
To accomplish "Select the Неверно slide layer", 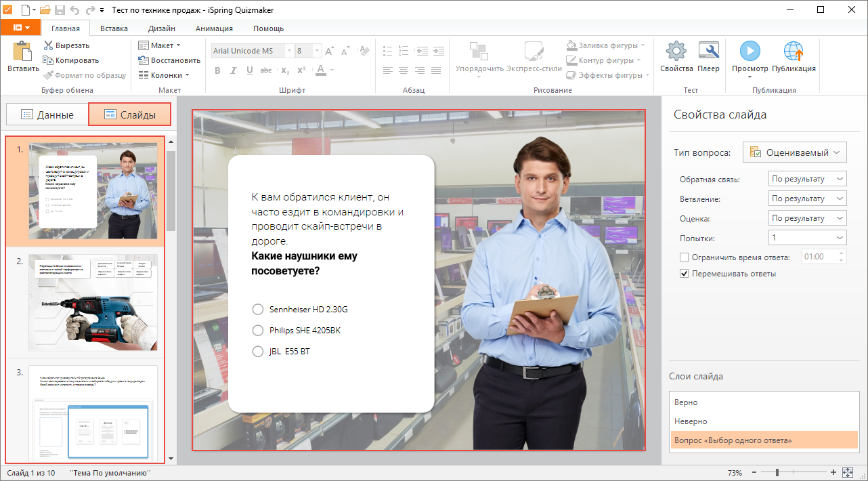I will (763, 421).
